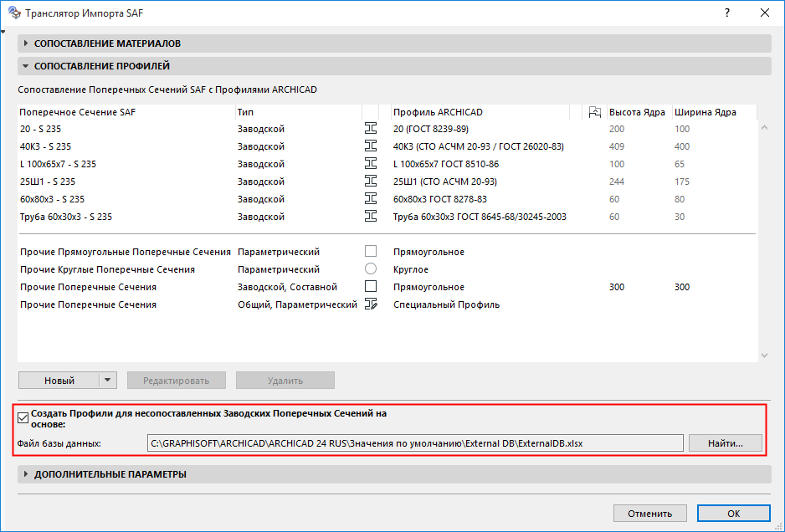Viewport: 785px width, 532px height.
Task: Click profile 60x80x3 ГОСТ 8278-83
Action: [x=439, y=199]
